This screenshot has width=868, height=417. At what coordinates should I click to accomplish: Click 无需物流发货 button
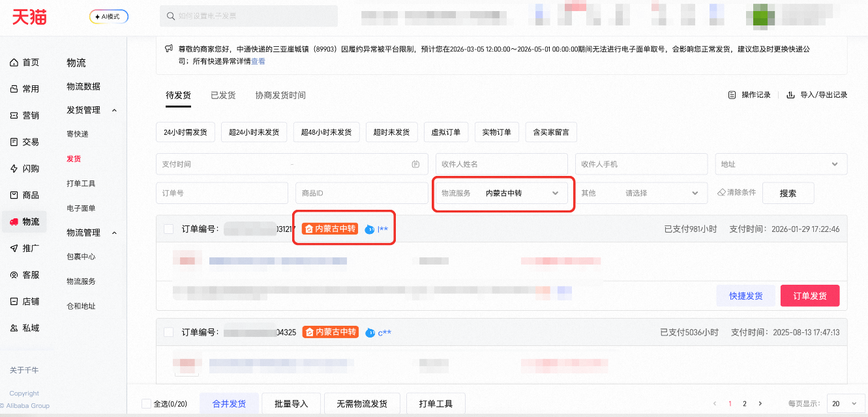362,404
